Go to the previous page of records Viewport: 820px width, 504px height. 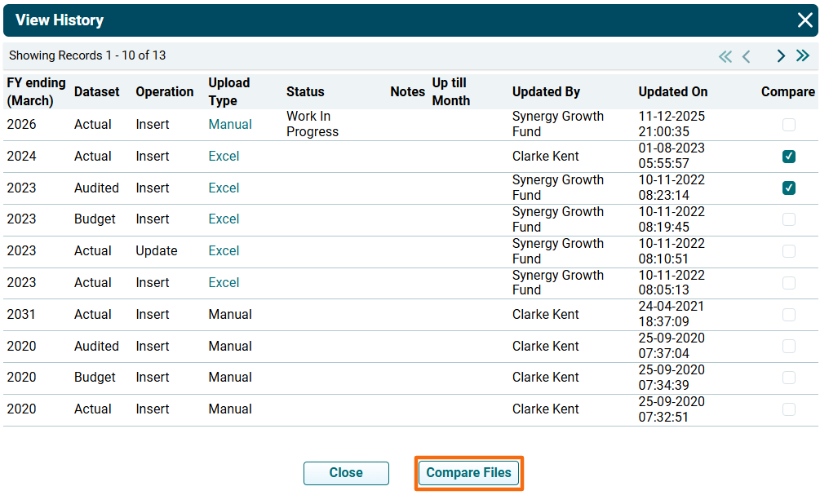746,56
